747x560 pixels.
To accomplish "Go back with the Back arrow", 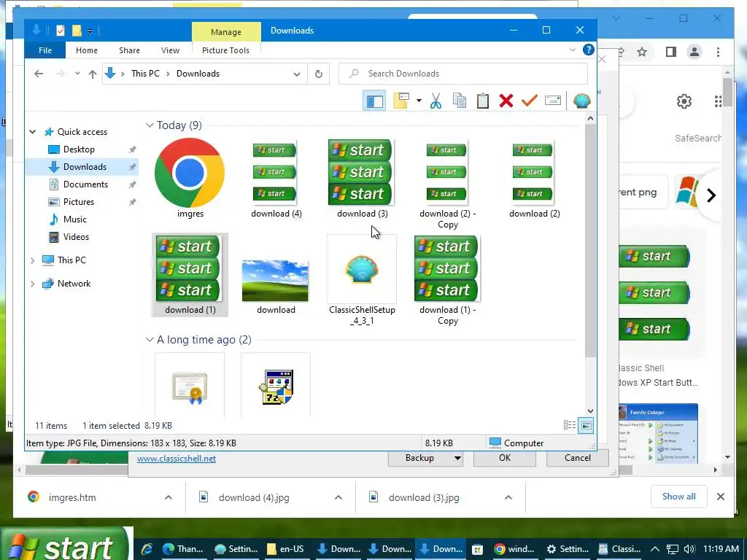I will [39, 74].
